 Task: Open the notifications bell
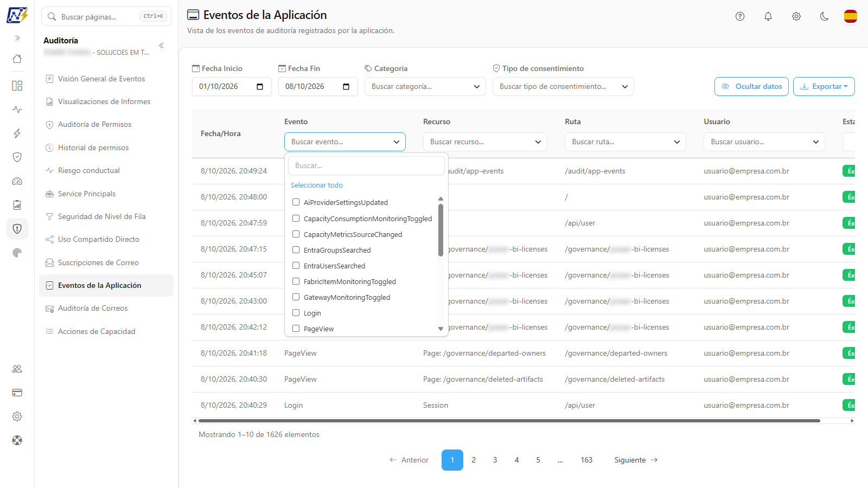768,16
